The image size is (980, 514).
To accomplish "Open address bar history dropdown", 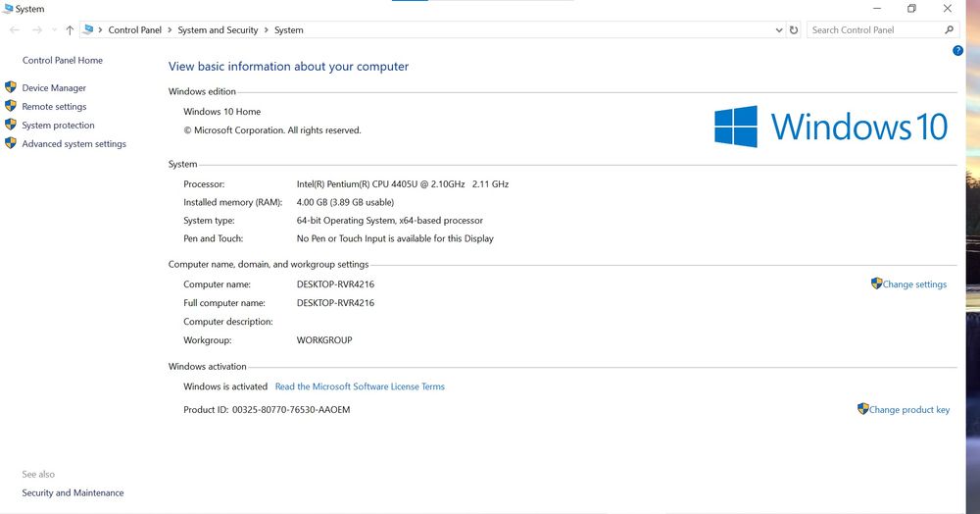I will (x=779, y=30).
